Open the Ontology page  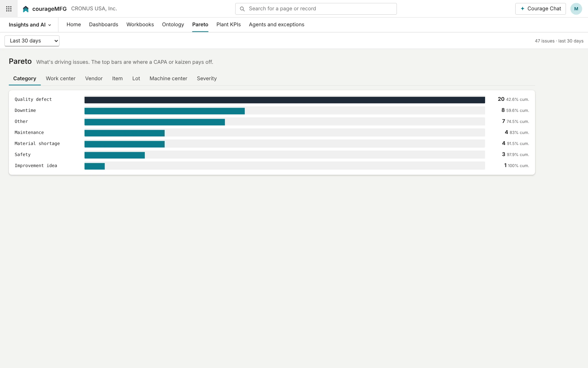tap(173, 25)
